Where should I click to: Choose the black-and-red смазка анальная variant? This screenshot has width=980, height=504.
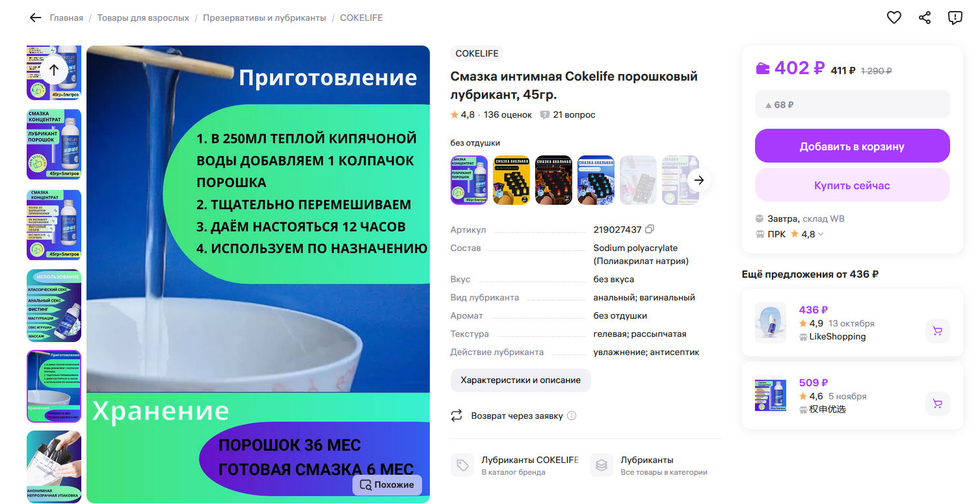pos(553,180)
